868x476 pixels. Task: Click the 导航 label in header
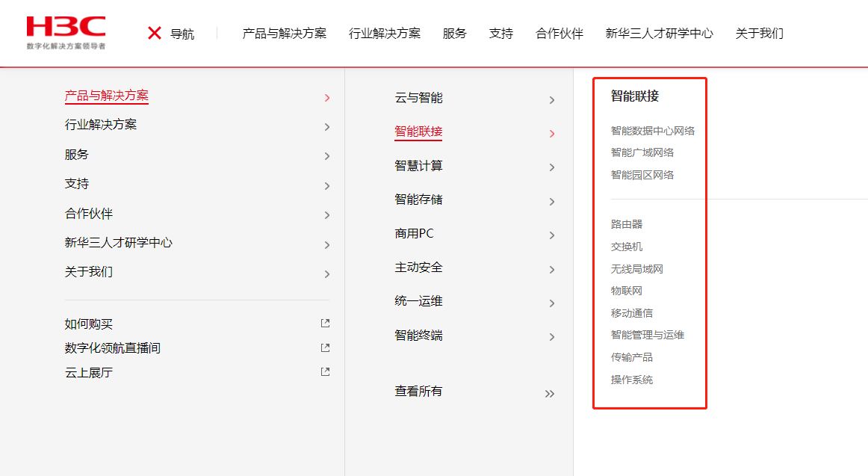point(182,34)
